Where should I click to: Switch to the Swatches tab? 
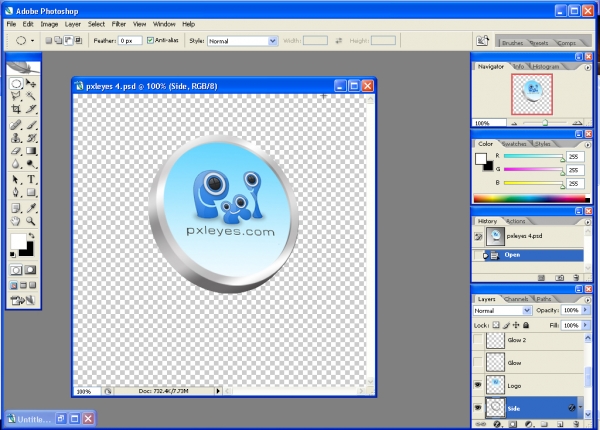click(514, 144)
